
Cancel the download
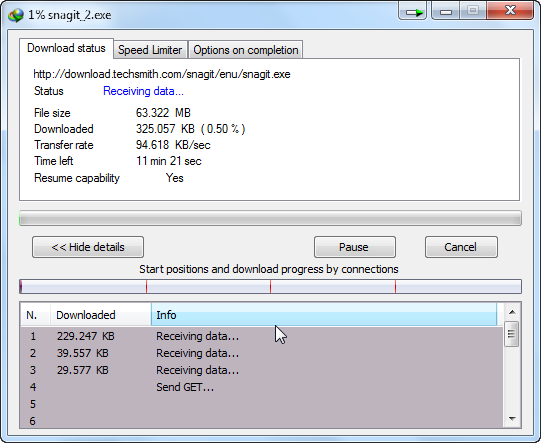pos(461,247)
